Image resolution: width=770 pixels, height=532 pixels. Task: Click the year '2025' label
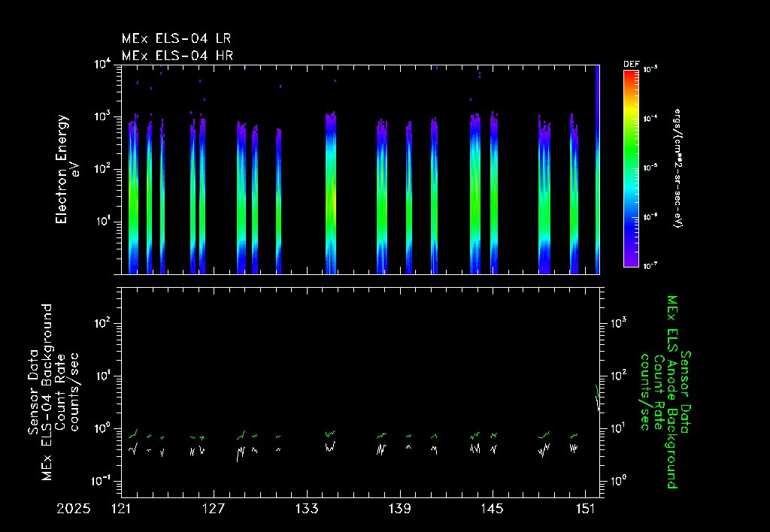pyautogui.click(x=74, y=509)
